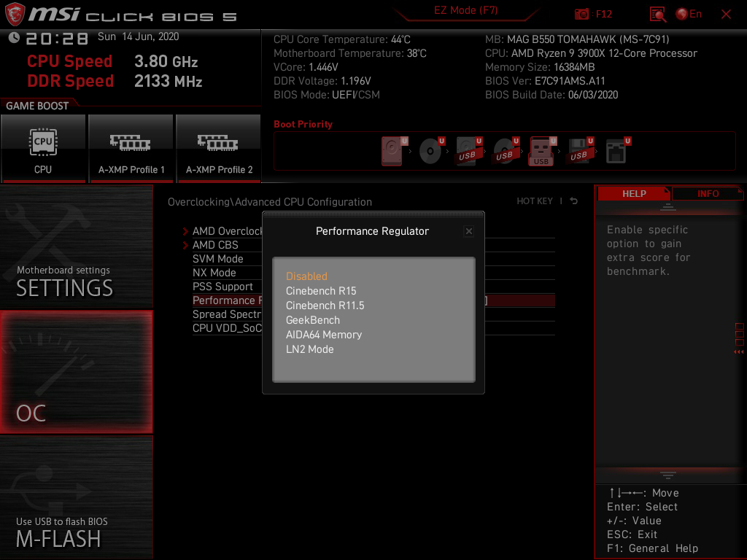This screenshot has width=747, height=560.
Task: Select the USB floppy boot device icon
Action: tap(579, 151)
